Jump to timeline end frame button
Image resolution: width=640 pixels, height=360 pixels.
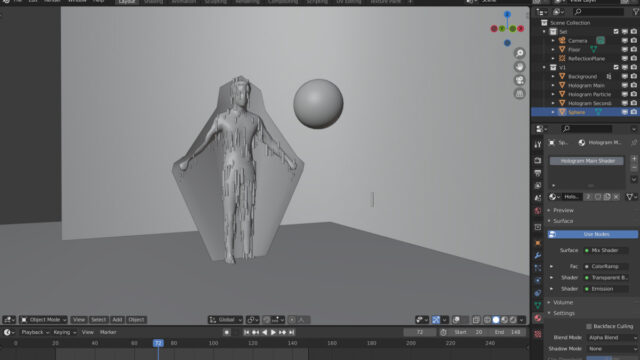pos(291,332)
